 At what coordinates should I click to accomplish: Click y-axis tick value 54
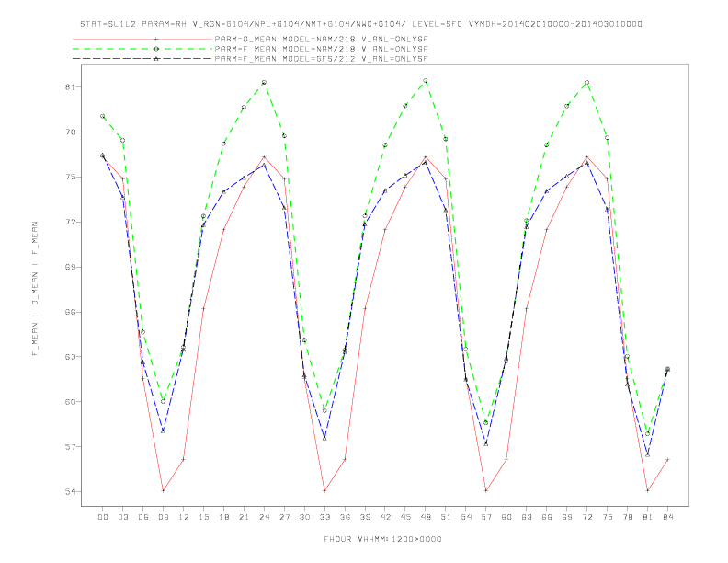70,491
